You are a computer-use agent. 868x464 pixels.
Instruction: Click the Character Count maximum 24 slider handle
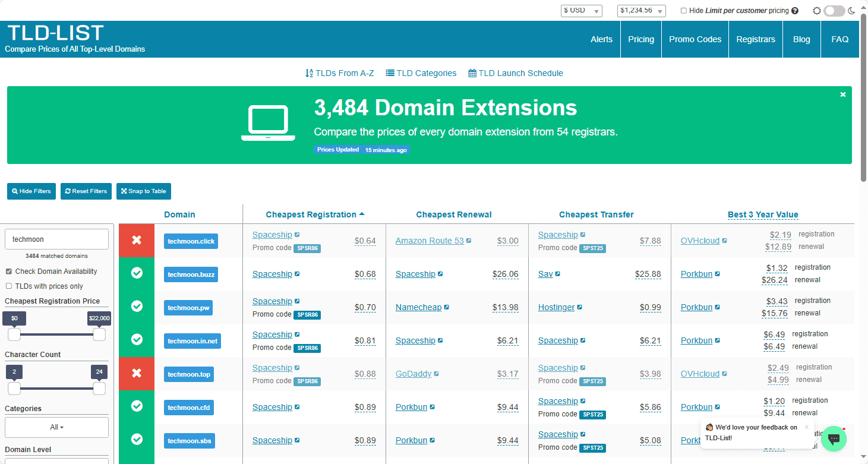[99, 389]
